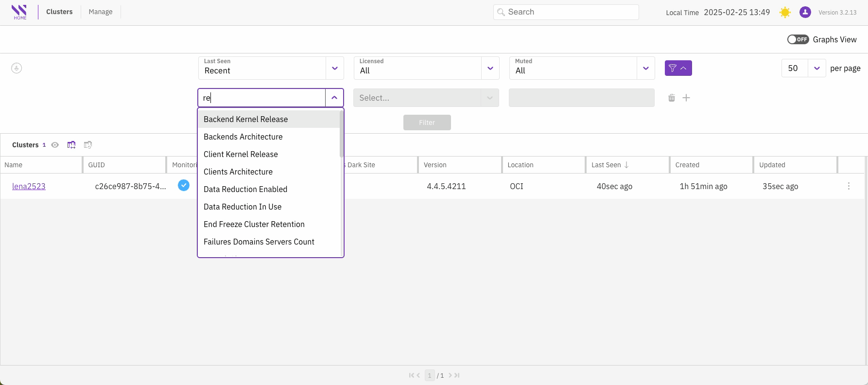This screenshot has width=868, height=385.
Task: Click the purple column-resize table icon
Action: point(71,145)
